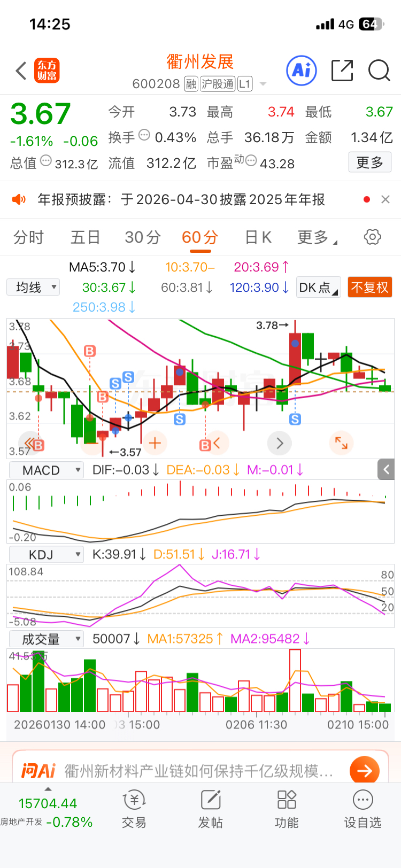Go back with the left chevron
Viewport: 401px width, 868px height.
coord(21,71)
